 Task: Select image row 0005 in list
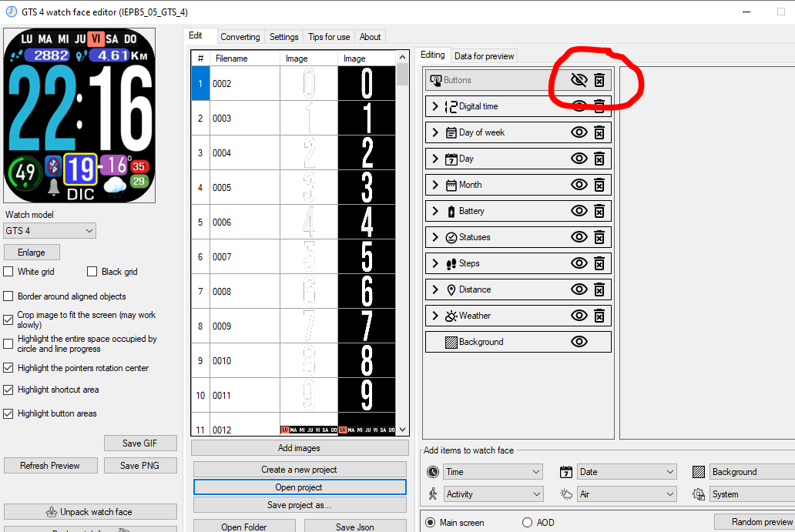coord(293,187)
